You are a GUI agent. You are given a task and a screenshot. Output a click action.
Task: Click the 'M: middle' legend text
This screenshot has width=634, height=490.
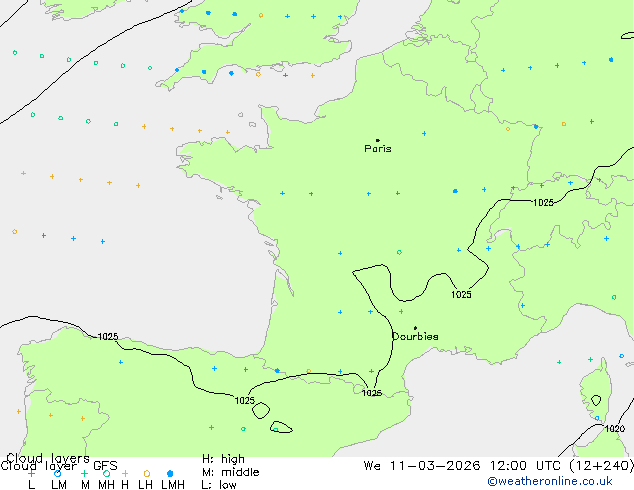230,472
